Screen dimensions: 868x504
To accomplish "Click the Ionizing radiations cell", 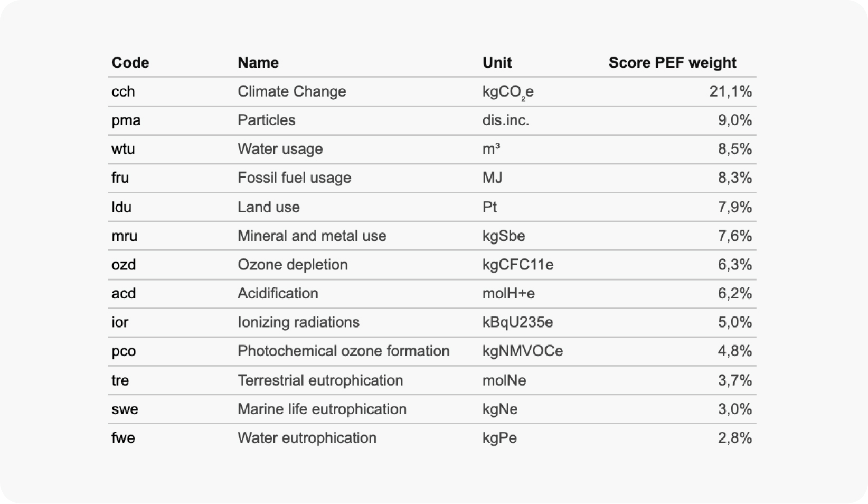I will [x=298, y=322].
